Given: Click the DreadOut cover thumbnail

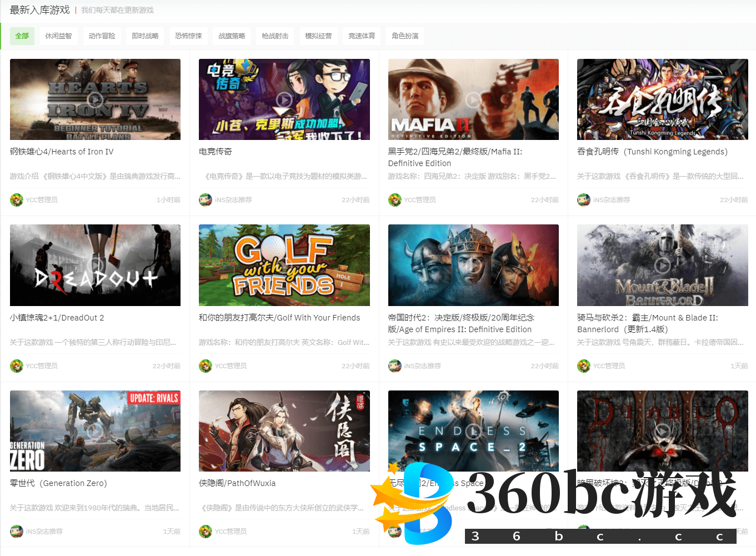Looking at the screenshot, I should (x=95, y=265).
